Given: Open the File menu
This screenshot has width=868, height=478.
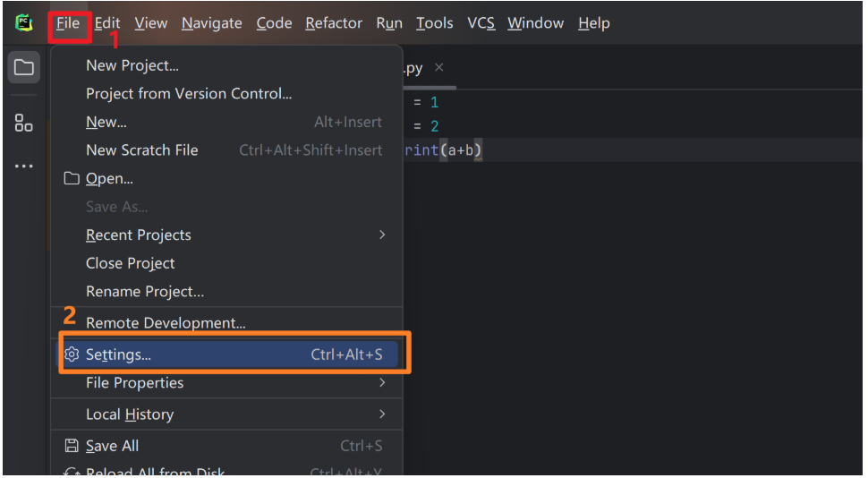Looking at the screenshot, I should pos(68,23).
